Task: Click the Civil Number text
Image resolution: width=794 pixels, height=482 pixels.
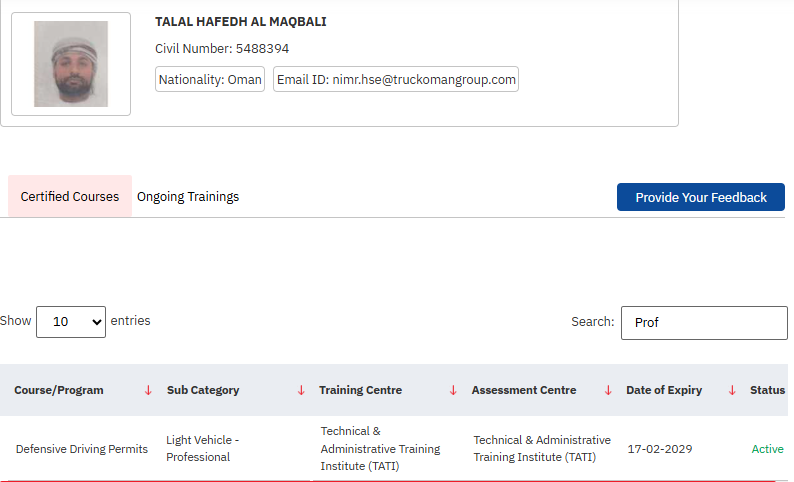Action: coord(222,48)
